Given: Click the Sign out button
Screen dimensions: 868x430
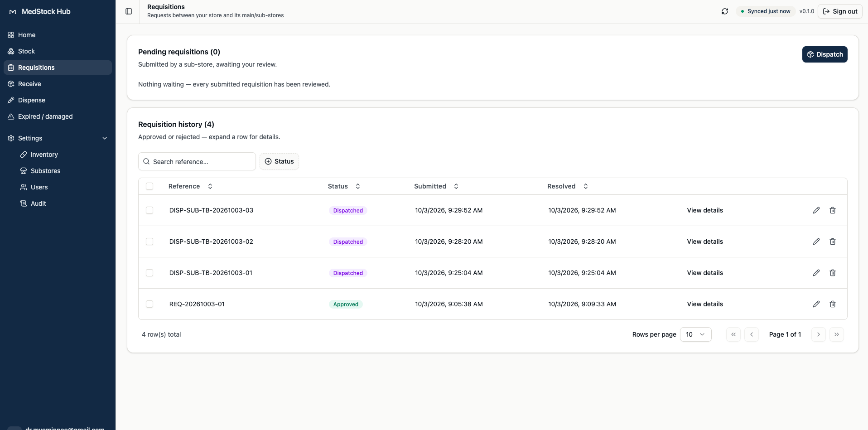Looking at the screenshot, I should [x=840, y=11].
